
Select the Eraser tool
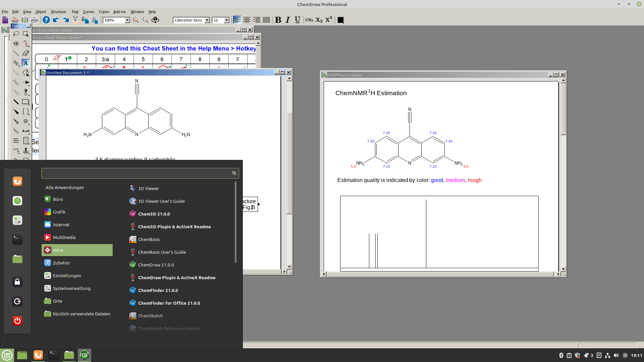[x=26, y=53]
